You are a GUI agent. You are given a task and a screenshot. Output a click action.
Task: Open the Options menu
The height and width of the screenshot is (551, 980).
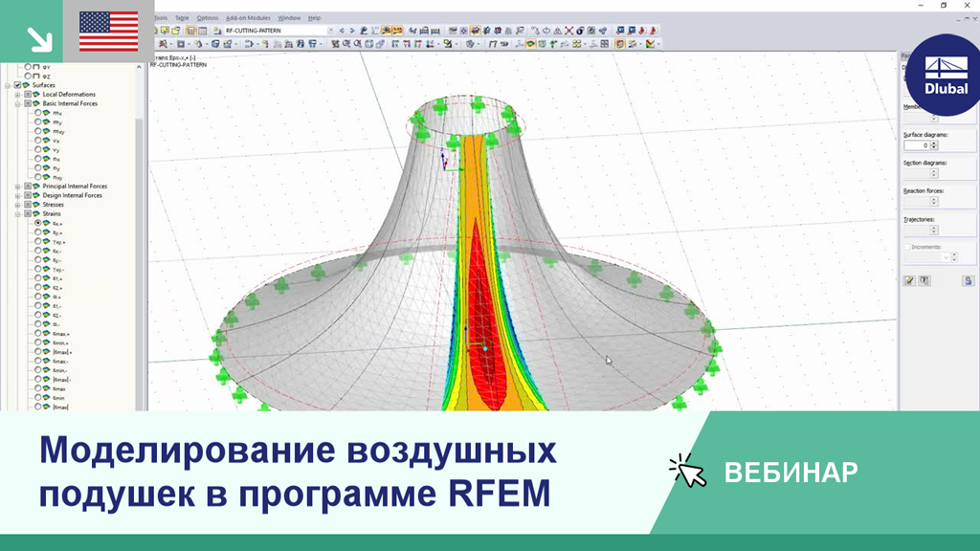208,18
